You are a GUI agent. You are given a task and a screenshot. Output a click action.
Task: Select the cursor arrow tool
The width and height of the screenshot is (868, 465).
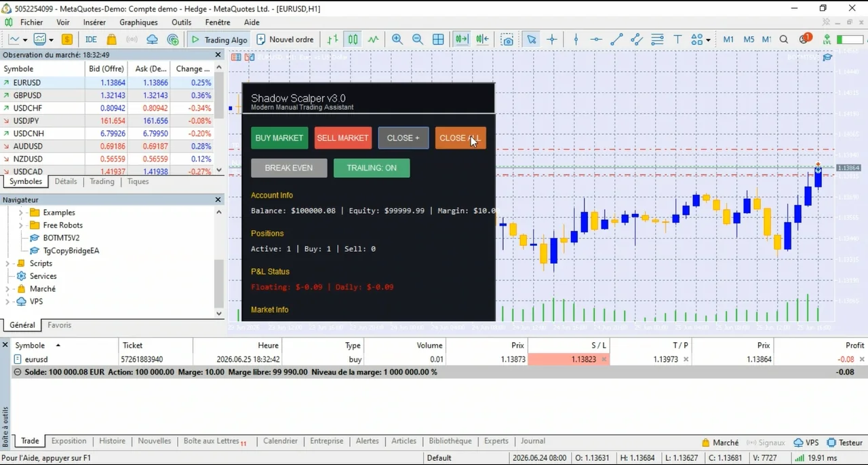[x=532, y=39]
